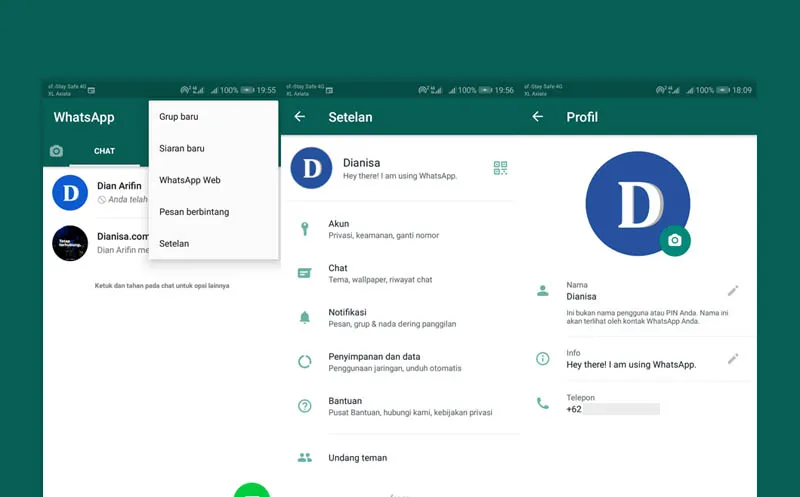Choose Grup baru from the menu
Image resolution: width=800 pixels, height=497 pixels.
179,117
